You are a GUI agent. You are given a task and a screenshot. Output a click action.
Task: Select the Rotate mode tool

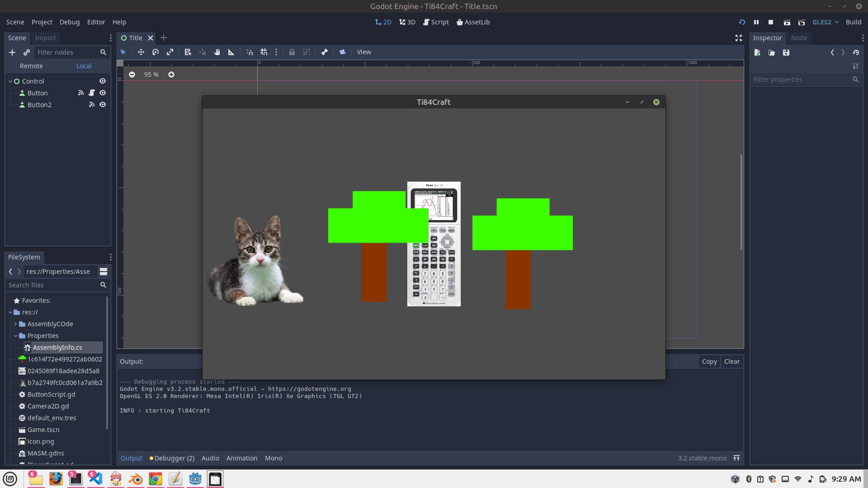click(156, 52)
